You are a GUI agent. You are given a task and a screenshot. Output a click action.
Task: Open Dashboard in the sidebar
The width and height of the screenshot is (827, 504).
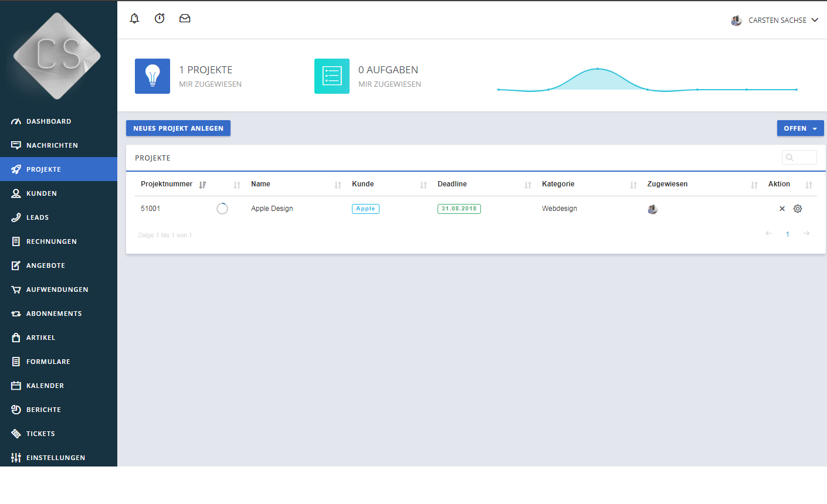[49, 121]
